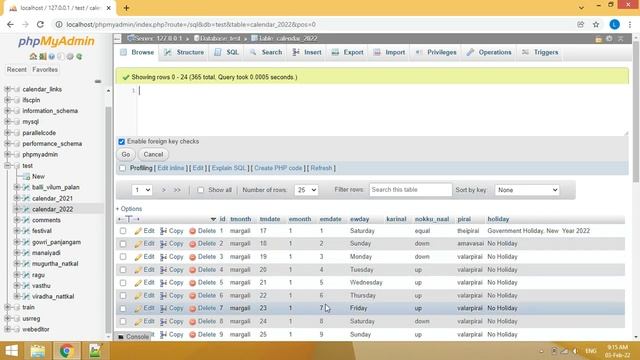Open the SQL tab
The height and width of the screenshot is (360, 640).
click(227, 53)
